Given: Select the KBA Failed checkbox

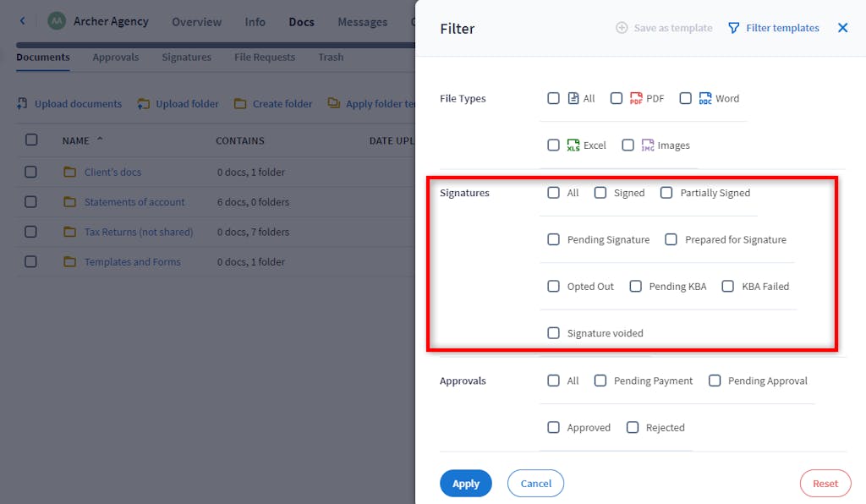Looking at the screenshot, I should click(728, 286).
